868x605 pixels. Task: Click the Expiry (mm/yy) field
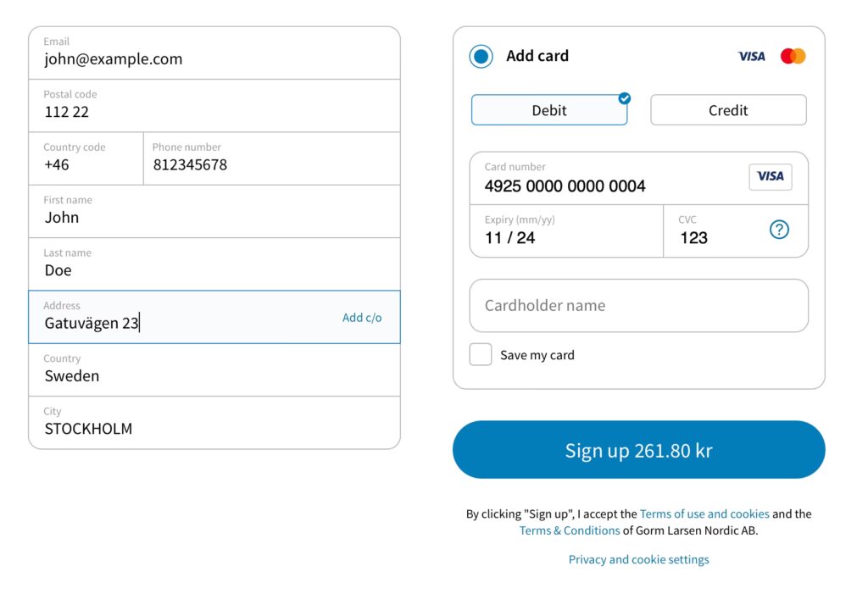tap(565, 231)
